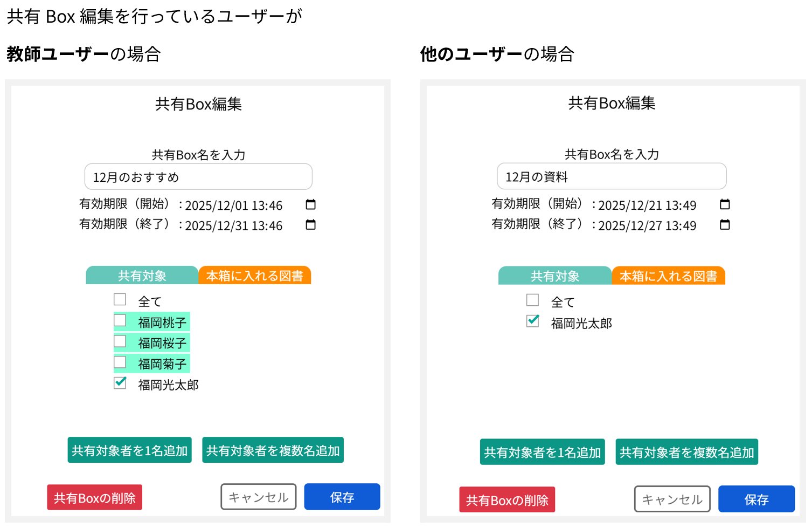Image resolution: width=812 pixels, height=528 pixels.
Task: Open 共有対象 tab in other-user panel
Action: (554, 276)
